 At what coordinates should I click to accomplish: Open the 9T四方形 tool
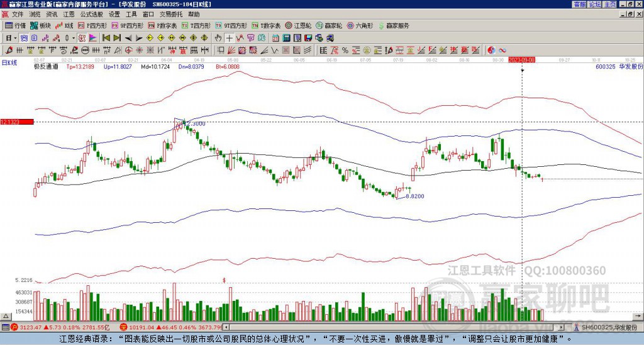coord(231,25)
